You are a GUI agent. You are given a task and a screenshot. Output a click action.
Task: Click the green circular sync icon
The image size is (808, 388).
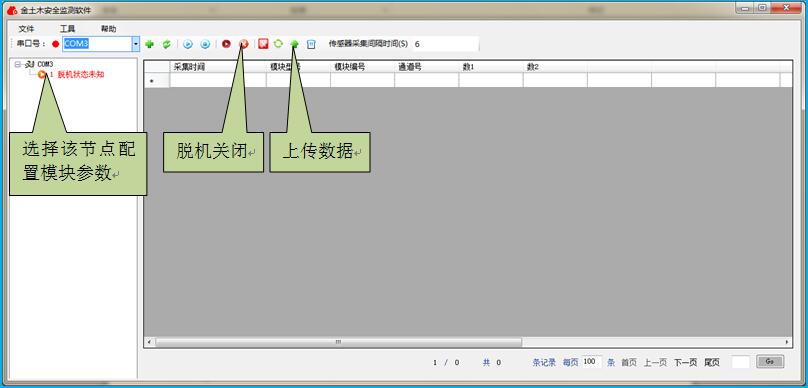point(278,44)
